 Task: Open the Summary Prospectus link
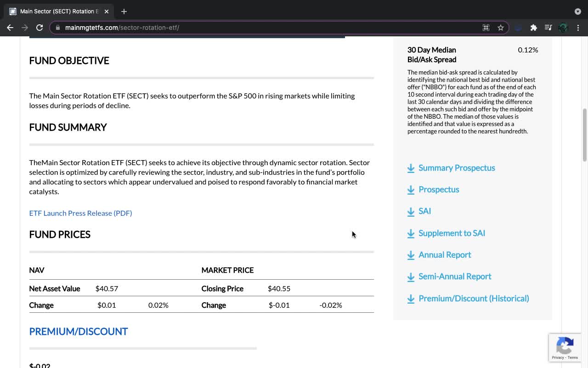457,168
